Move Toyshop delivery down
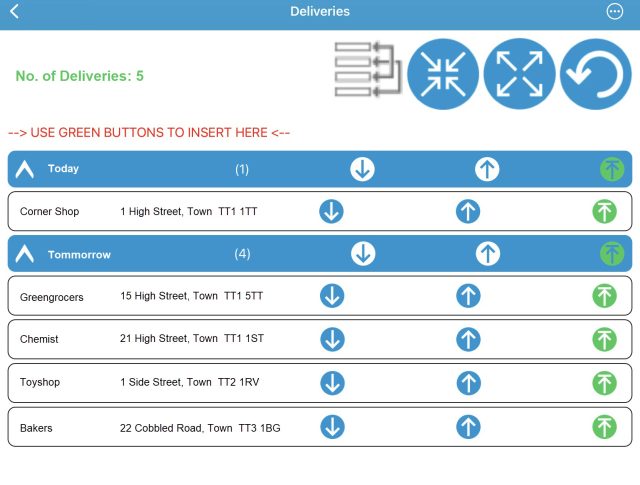 click(x=332, y=383)
